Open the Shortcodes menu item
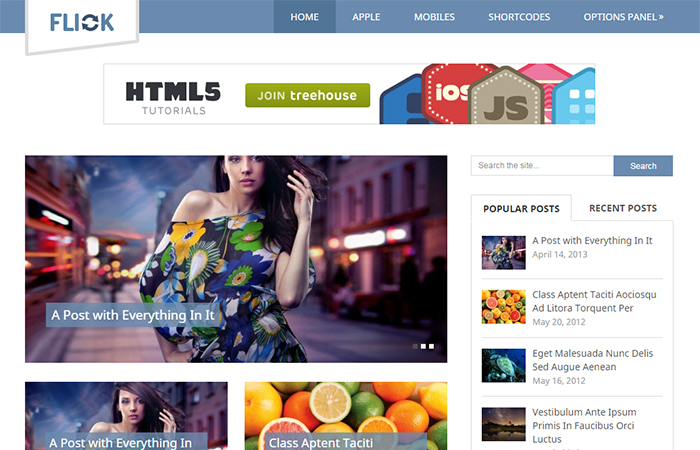700x450 pixels. (x=519, y=17)
